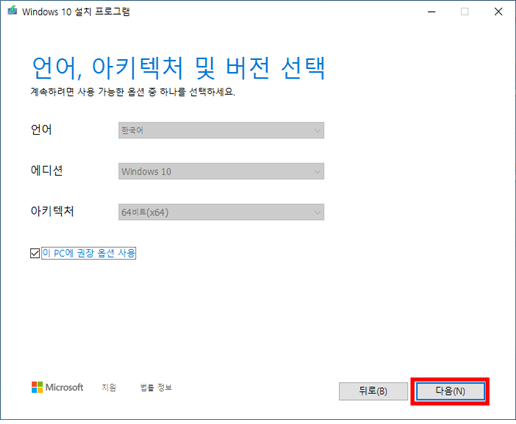Click the disabled maximize window button
Screen dimensions: 516x424
coord(465,12)
